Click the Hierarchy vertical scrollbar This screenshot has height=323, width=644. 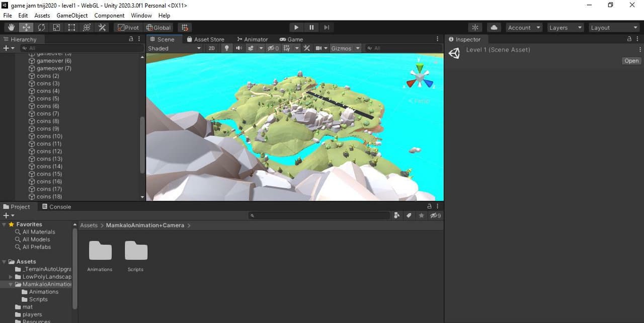pyautogui.click(x=142, y=146)
